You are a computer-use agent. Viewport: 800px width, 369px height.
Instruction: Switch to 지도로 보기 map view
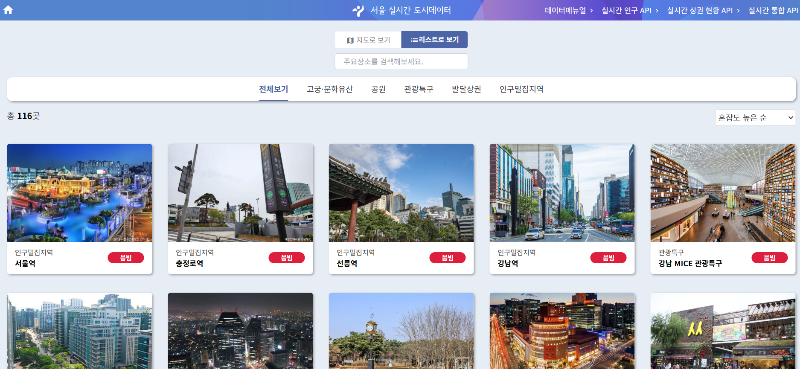(x=368, y=40)
